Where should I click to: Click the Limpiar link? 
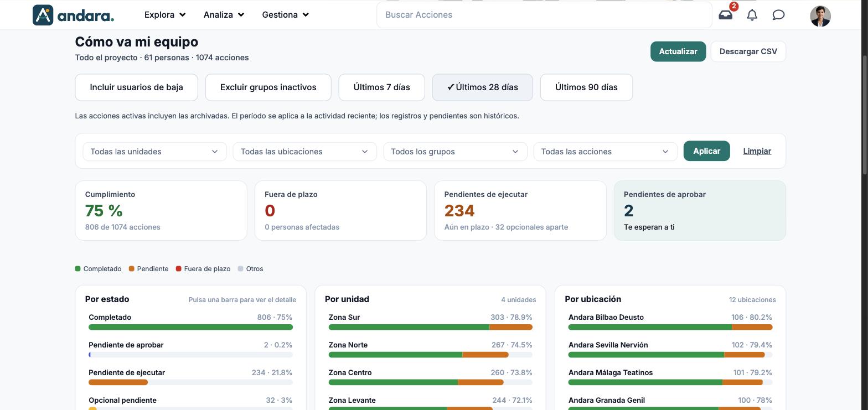click(757, 151)
